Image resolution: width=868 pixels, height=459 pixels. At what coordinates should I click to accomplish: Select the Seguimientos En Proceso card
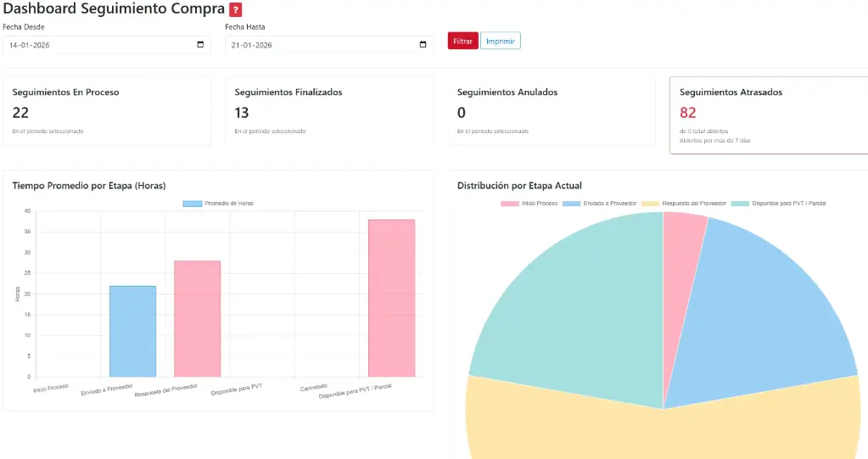pos(106,111)
